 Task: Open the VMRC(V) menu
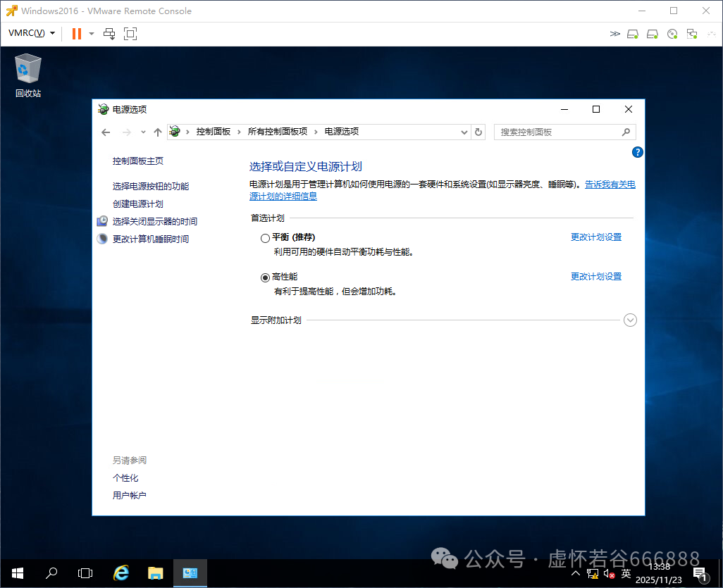(31, 33)
